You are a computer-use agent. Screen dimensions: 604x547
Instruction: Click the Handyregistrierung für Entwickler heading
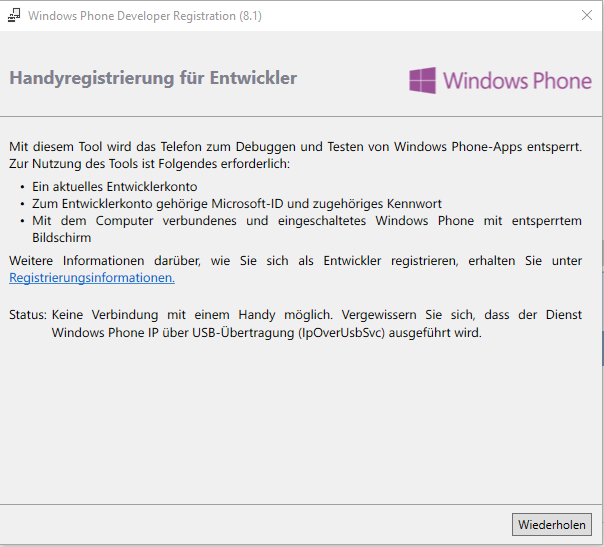[x=153, y=78]
